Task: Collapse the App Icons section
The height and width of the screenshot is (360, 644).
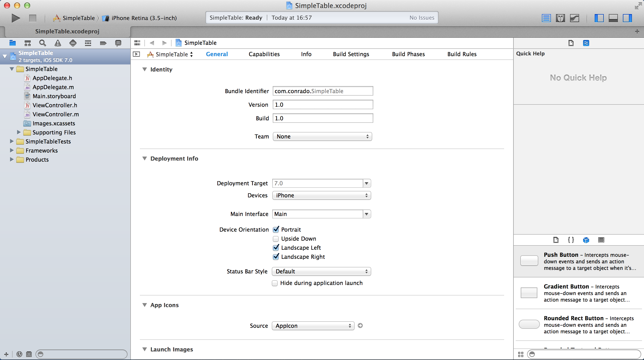Action: 145,305
